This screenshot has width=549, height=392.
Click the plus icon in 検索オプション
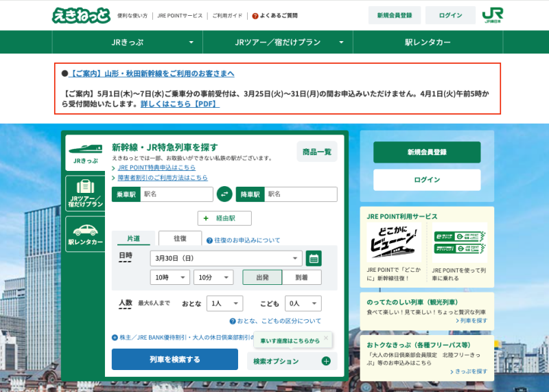click(x=326, y=361)
